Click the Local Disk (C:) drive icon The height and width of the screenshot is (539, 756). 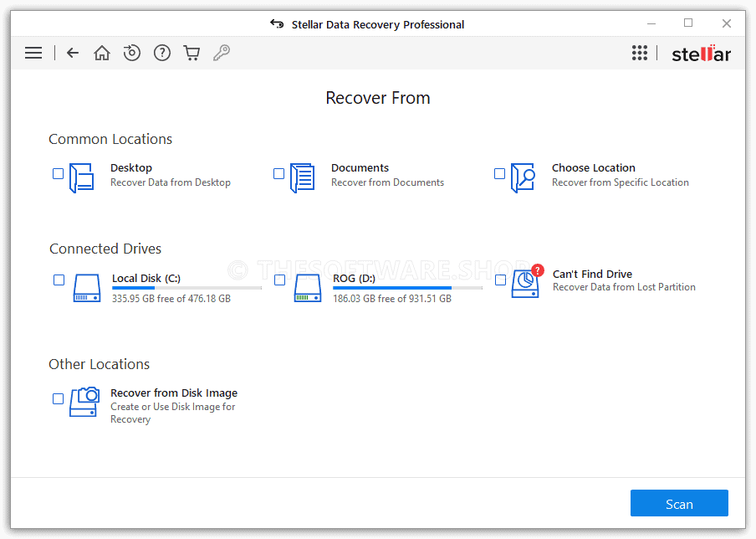pyautogui.click(x=87, y=288)
